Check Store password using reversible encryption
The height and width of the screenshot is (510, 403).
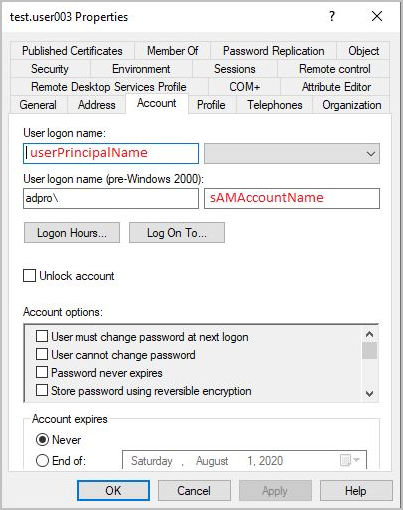tap(42, 390)
